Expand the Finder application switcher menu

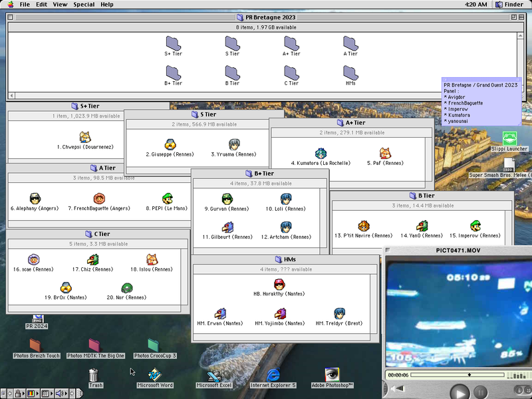point(511,5)
